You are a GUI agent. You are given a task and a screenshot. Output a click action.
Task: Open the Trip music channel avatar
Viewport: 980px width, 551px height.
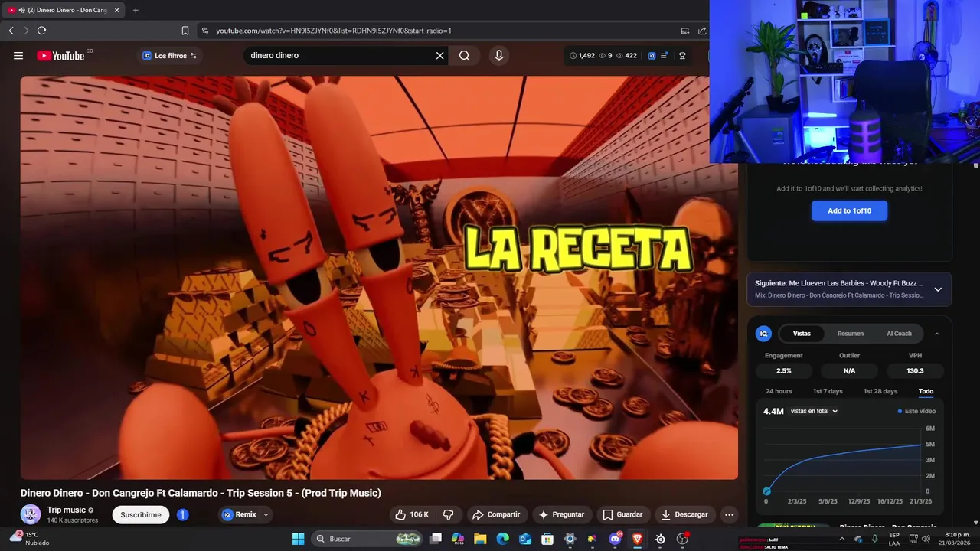[x=31, y=514]
